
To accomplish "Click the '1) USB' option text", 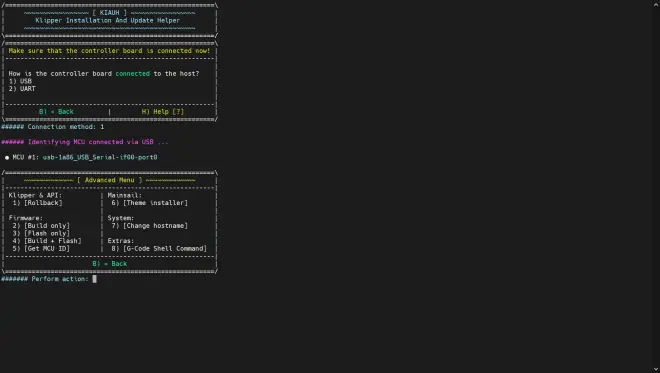I will [20, 81].
